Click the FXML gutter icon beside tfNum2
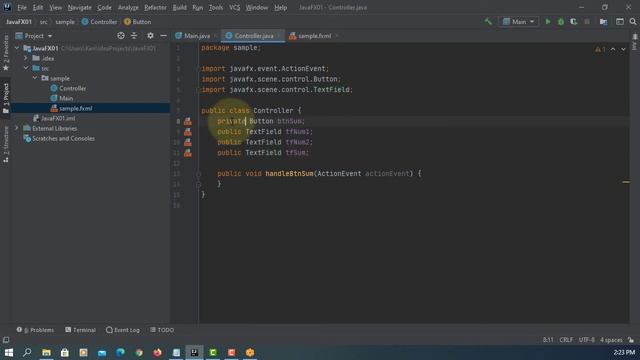640x360 pixels. [188, 142]
